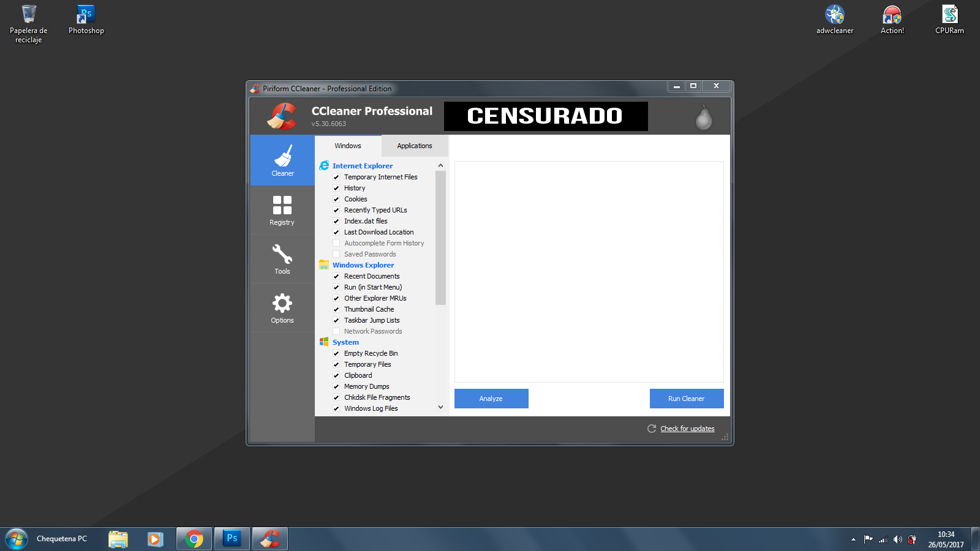
Task: Open the Registry section
Action: click(x=282, y=210)
